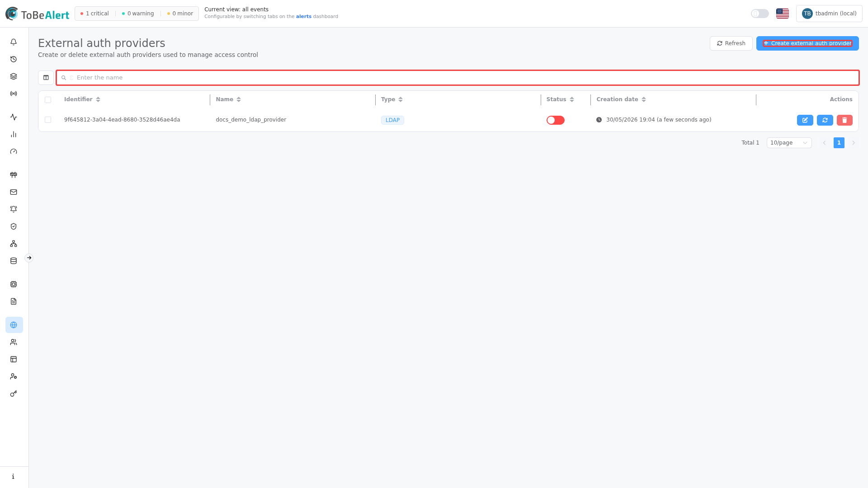Filter by the 0 warning indicator
868x488 pixels.
pos(138,14)
